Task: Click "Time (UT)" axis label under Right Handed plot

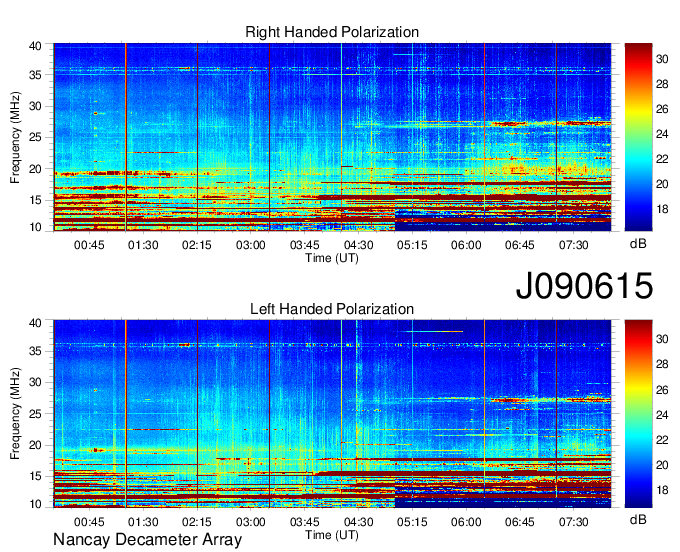Action: point(332,258)
